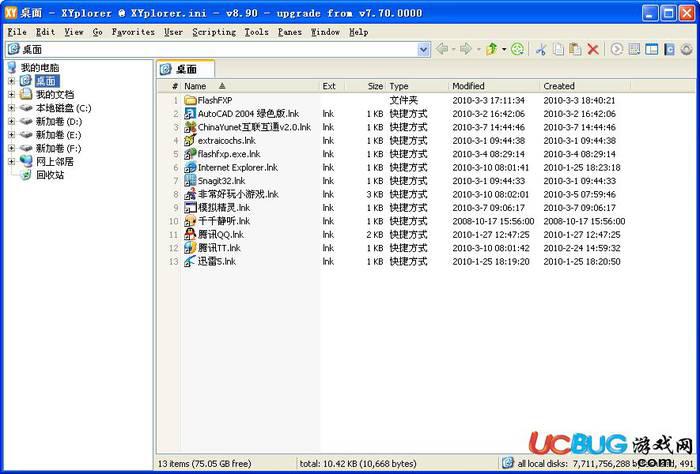This screenshot has height=474, width=700.
Task: Click the red Delete X icon
Action: click(593, 49)
